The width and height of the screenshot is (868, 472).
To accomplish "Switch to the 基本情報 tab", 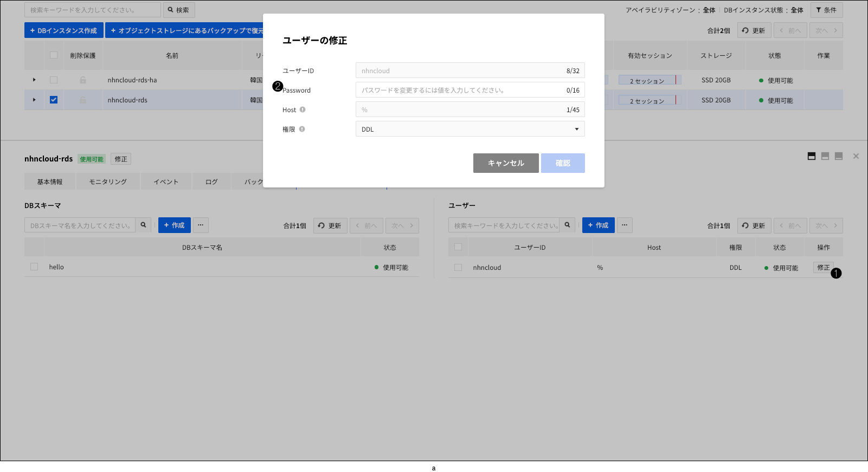I will pos(50,182).
